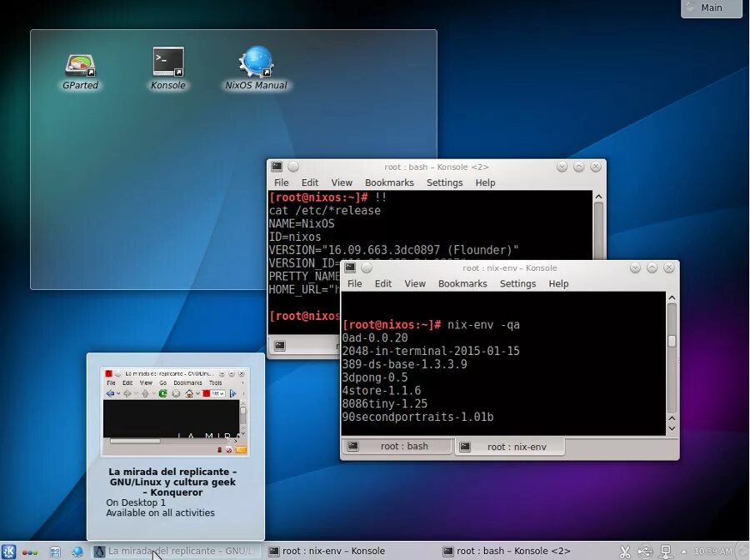Screen dimensions: 750x560
Task: Click scrollbar handle in nix-env Konsole
Action: [672, 341]
